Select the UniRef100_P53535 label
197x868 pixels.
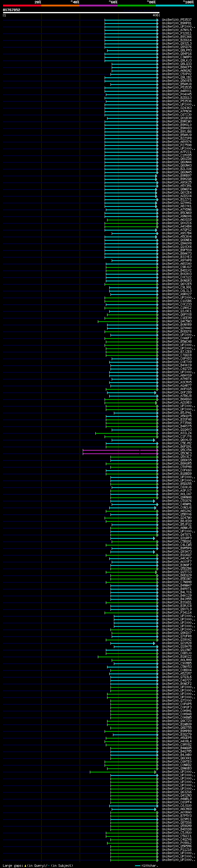click(177, 88)
